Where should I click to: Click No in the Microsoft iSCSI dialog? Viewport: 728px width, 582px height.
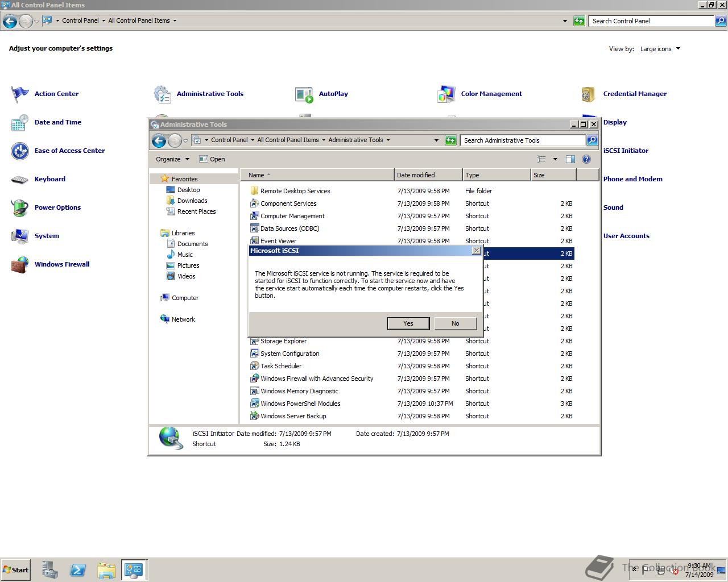455,323
